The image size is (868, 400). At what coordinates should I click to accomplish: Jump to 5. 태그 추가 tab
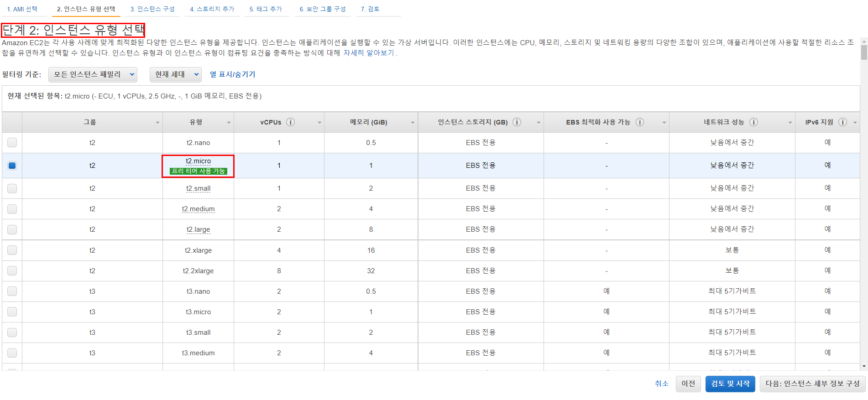[266, 9]
